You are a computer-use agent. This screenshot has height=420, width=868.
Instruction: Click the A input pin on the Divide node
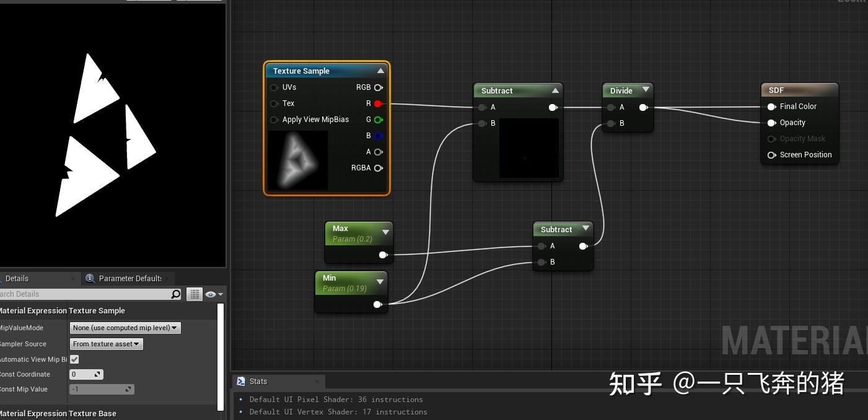pos(611,107)
